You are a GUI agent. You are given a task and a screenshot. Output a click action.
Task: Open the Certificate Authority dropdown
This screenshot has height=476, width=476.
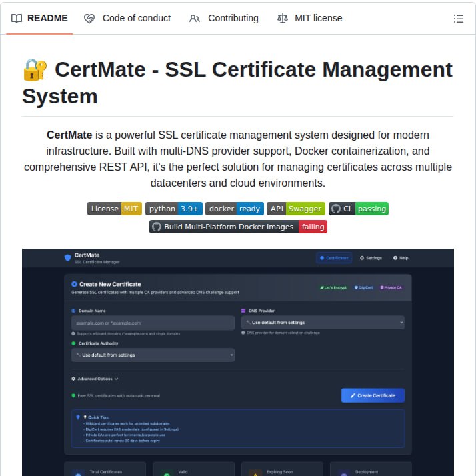pyautogui.click(x=153, y=355)
